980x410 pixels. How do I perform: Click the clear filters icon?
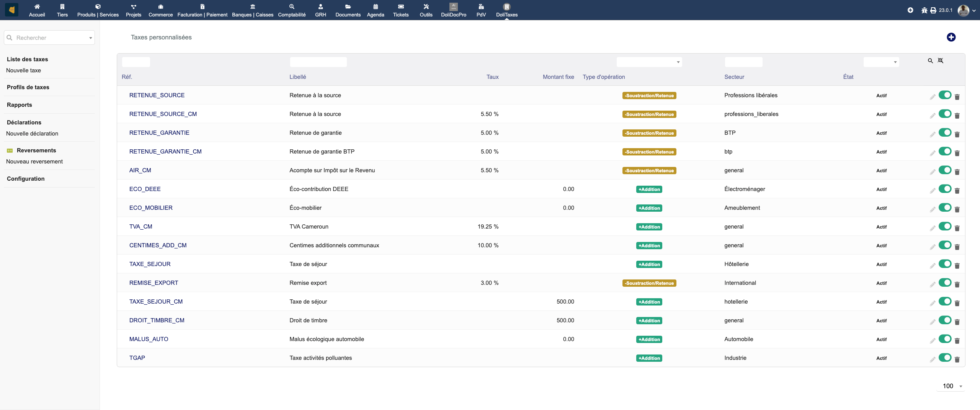(941, 61)
